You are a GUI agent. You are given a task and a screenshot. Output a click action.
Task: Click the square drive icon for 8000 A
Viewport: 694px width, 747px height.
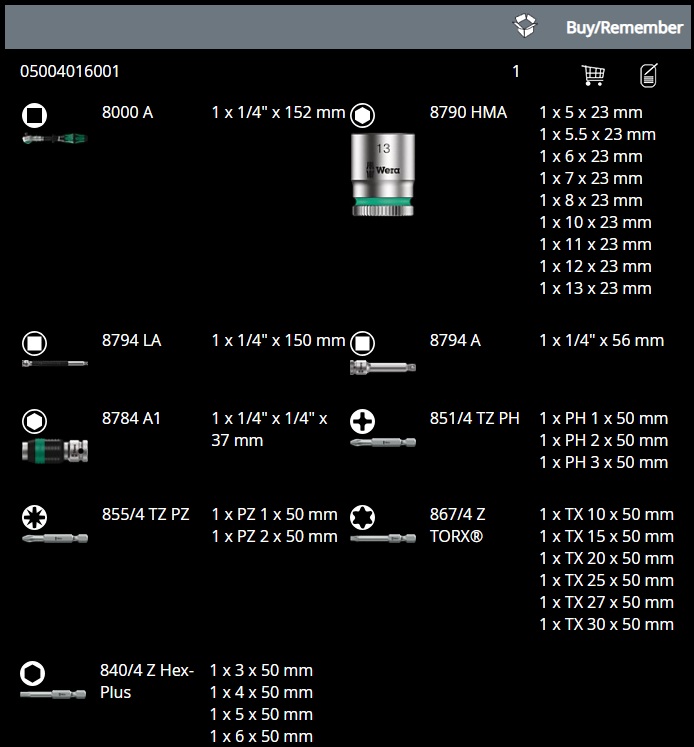(x=35, y=115)
